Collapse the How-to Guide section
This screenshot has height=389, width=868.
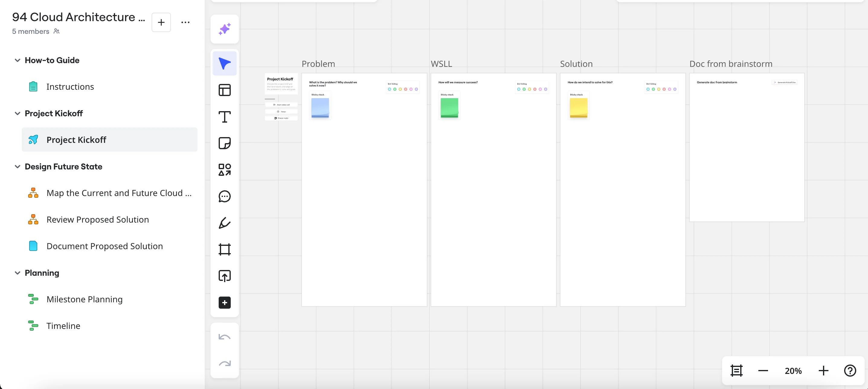click(18, 60)
